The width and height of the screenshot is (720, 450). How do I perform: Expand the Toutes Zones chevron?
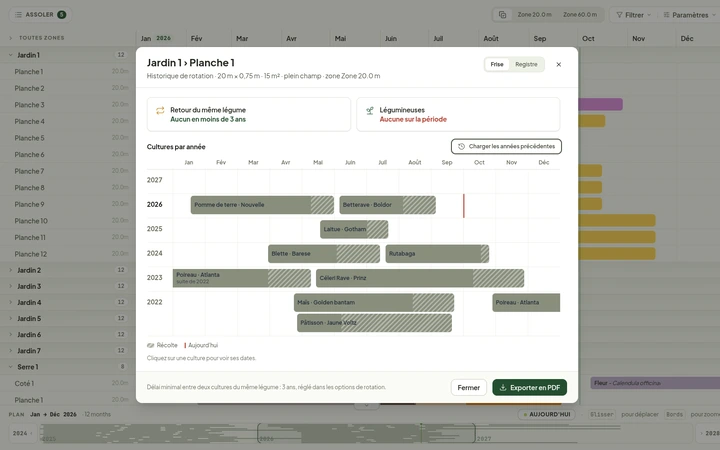(11, 38)
